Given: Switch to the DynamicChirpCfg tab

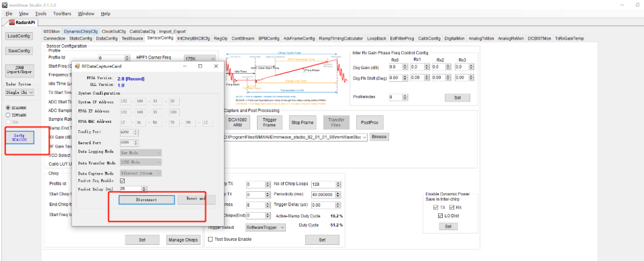Looking at the screenshot, I should point(81,32).
